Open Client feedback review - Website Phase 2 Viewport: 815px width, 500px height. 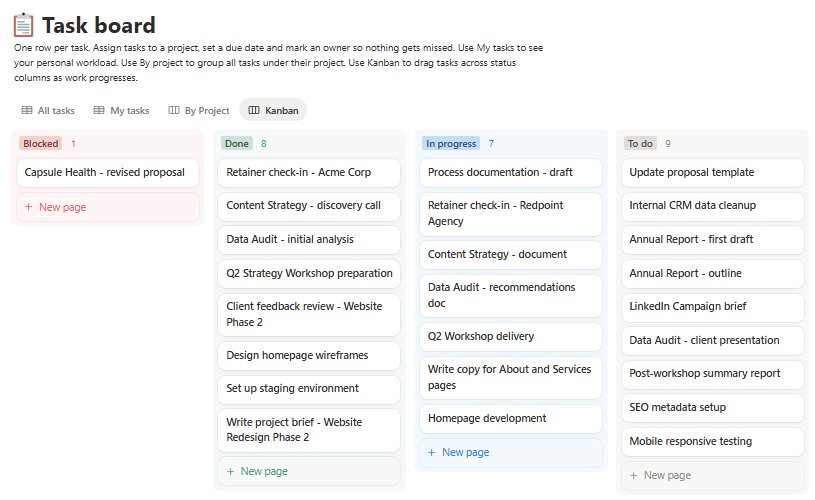309,314
